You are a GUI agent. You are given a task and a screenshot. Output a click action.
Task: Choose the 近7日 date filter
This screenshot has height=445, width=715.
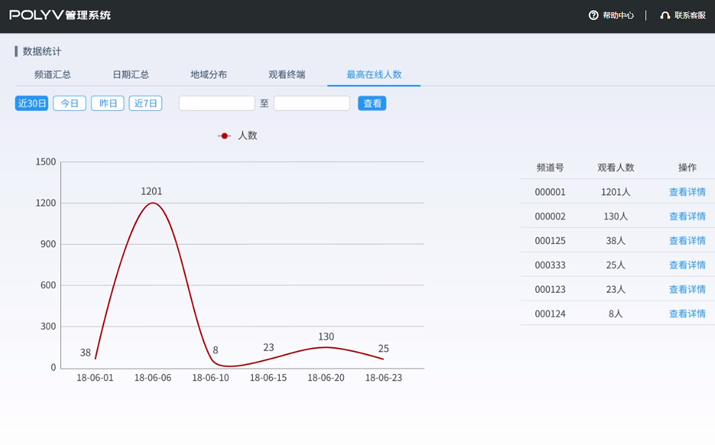point(146,103)
